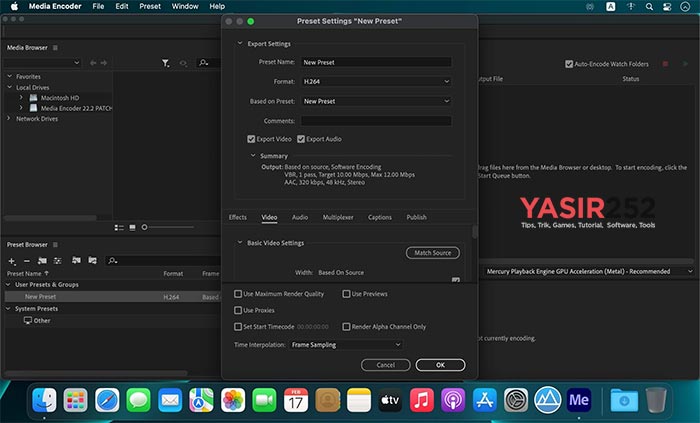Viewport: 700px width, 423px height.
Task: Click the Preset Name text field
Action: pos(376,62)
